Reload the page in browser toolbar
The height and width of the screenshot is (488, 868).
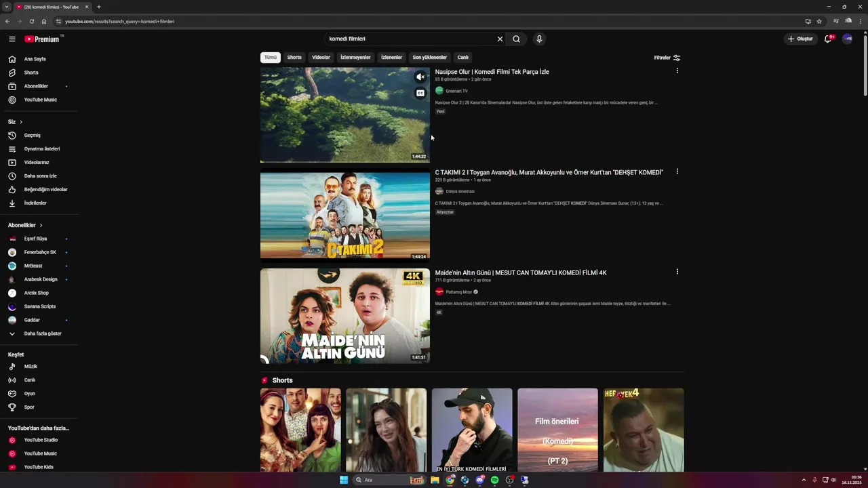click(32, 21)
